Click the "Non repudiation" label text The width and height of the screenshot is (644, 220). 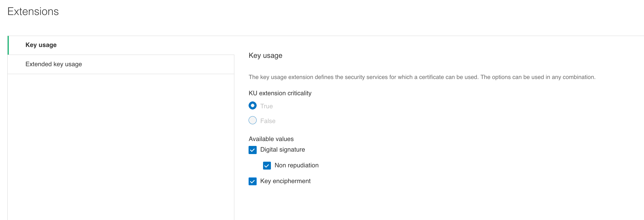click(296, 165)
